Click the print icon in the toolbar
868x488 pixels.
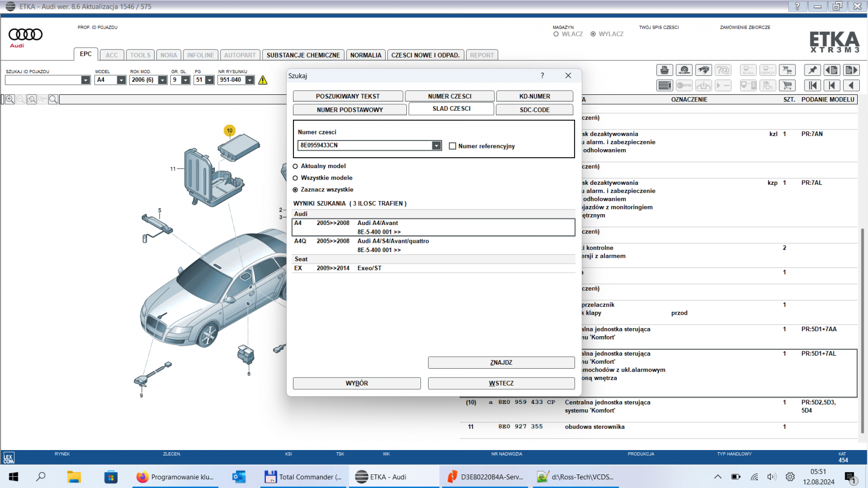665,70
